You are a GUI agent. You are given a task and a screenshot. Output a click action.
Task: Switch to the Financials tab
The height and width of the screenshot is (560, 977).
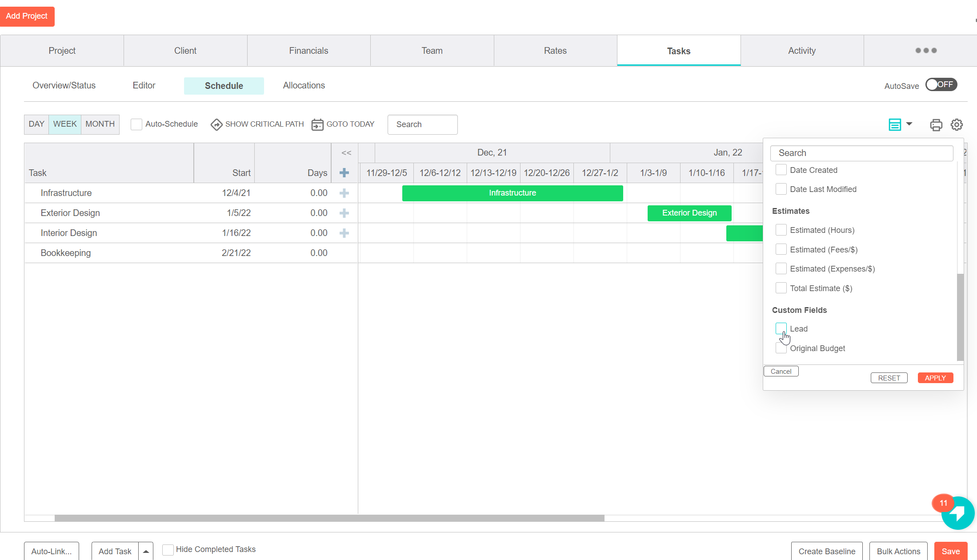[x=308, y=50]
